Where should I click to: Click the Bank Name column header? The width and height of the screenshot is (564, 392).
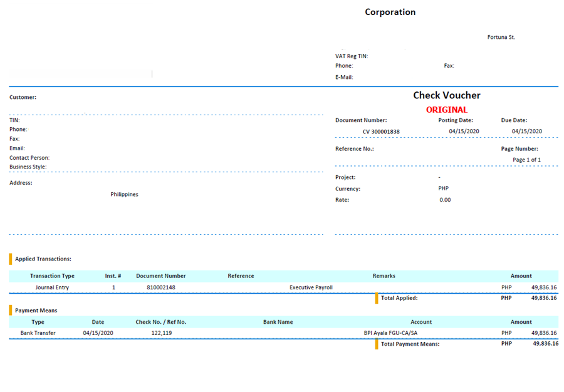point(278,322)
